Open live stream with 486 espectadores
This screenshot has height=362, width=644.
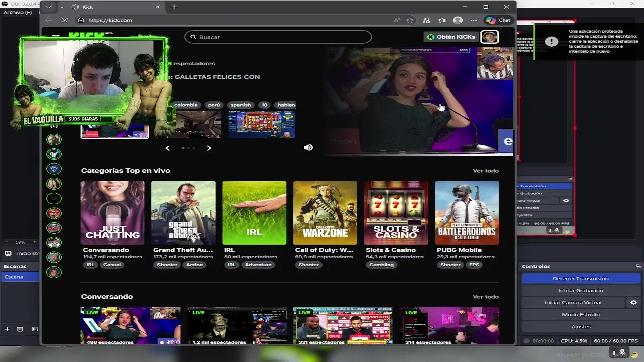(x=130, y=325)
